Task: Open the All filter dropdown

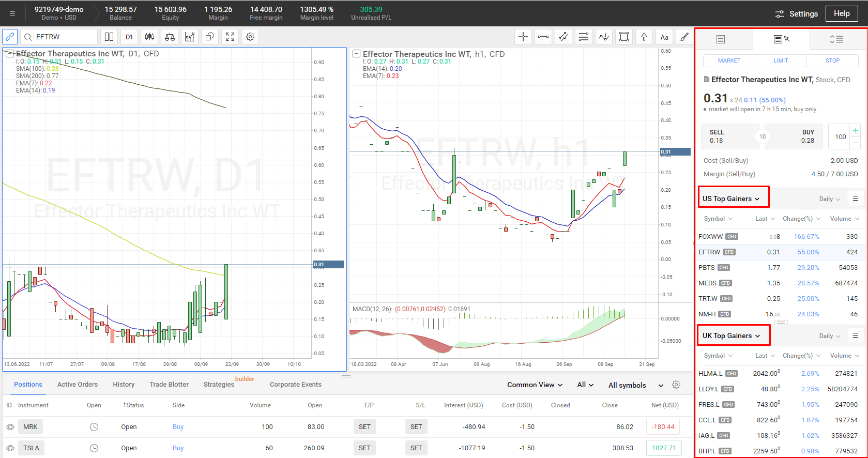Action: click(585, 385)
